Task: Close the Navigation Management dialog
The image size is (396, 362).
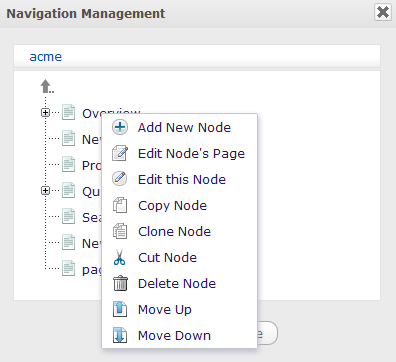Action: (x=383, y=13)
